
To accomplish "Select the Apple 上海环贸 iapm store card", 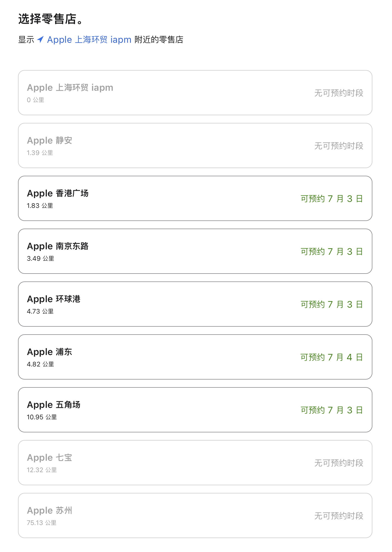I will [x=195, y=93].
